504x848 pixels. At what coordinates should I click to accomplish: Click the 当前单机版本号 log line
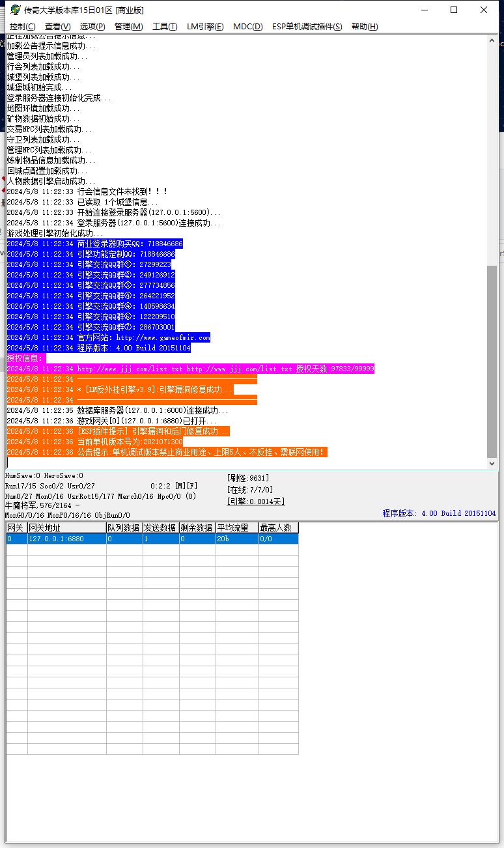tap(95, 442)
